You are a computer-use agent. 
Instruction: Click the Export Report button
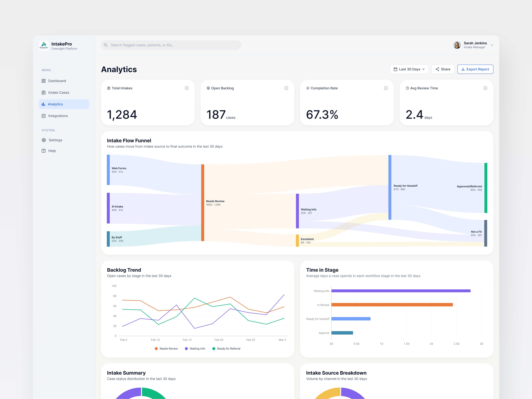click(475, 69)
